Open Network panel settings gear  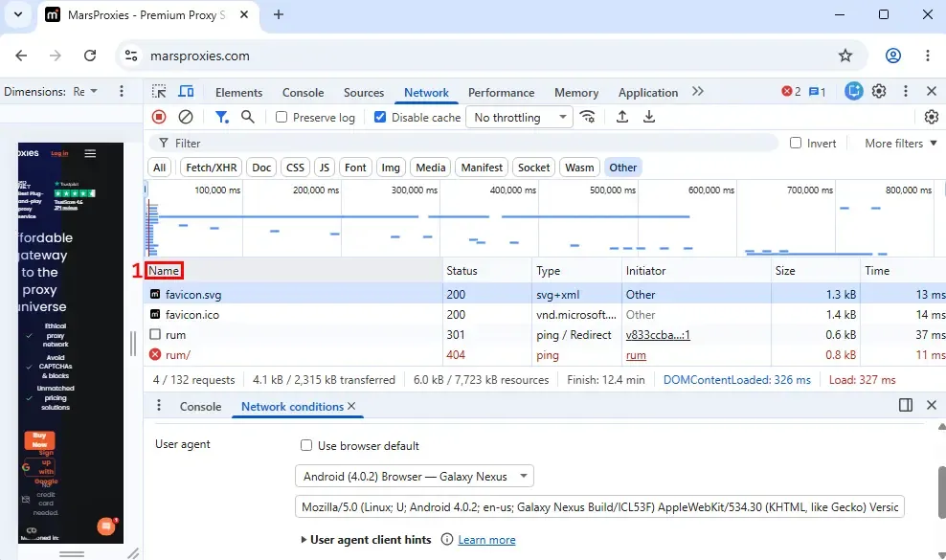[x=932, y=117]
